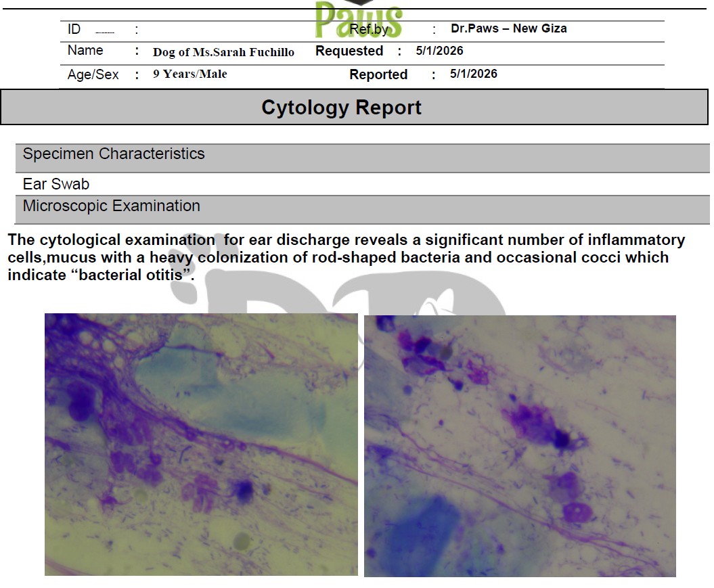Image resolution: width=714 pixels, height=588 pixels.
Task: Select the Specimen Characteristics section header
Action: coord(114,154)
